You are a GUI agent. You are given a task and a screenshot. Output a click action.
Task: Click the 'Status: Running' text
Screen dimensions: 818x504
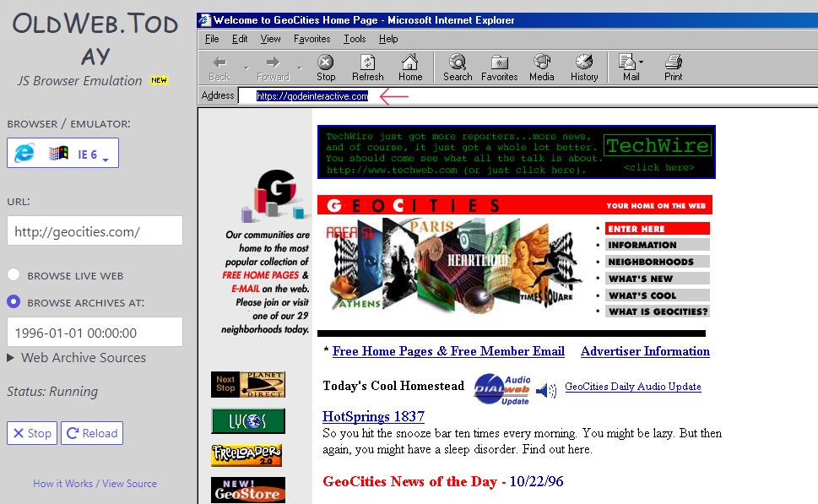[x=52, y=392]
